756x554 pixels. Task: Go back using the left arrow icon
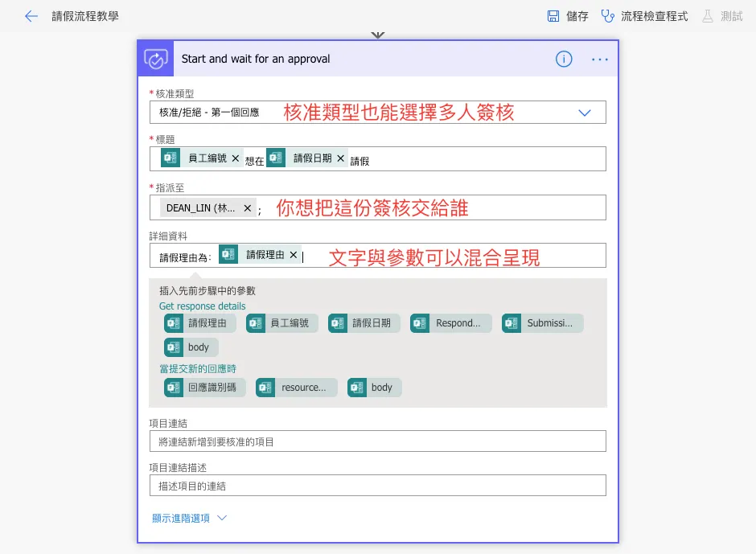tap(31, 16)
